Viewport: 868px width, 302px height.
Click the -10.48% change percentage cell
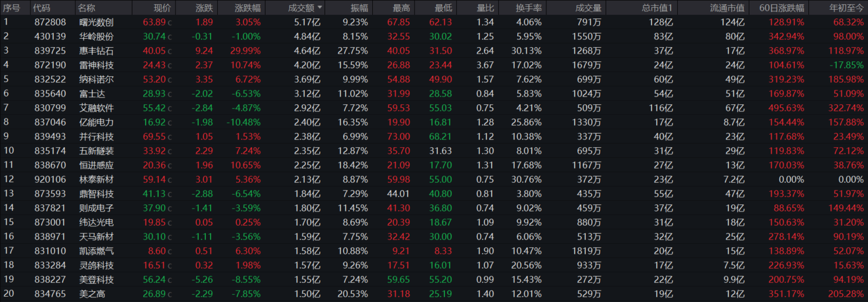click(x=243, y=122)
